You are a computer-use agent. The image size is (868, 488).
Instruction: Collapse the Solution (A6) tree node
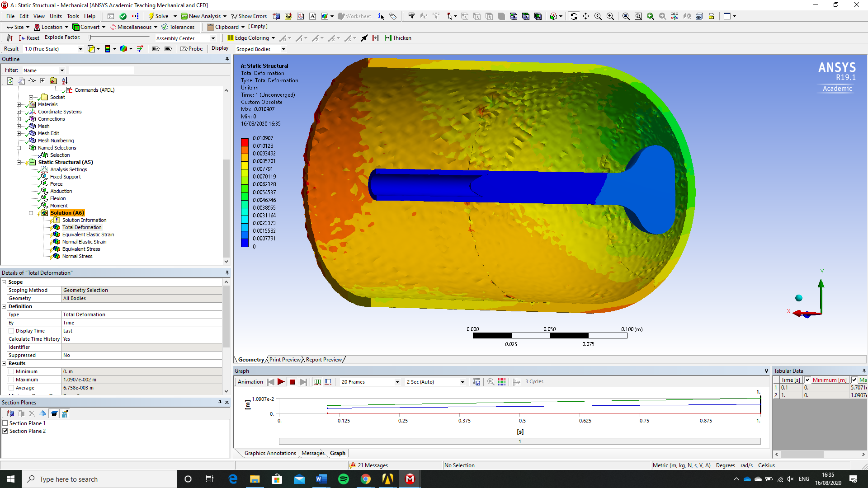(31, 213)
